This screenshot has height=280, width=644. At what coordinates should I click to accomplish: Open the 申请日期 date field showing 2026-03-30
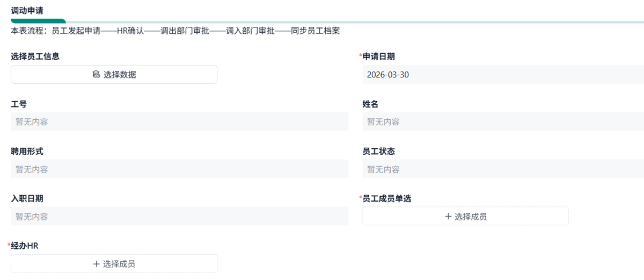[502, 75]
